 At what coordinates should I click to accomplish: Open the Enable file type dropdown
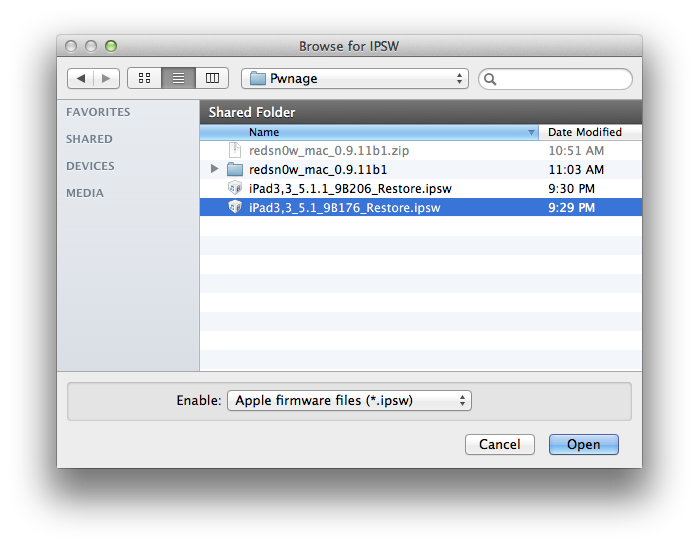coord(350,400)
